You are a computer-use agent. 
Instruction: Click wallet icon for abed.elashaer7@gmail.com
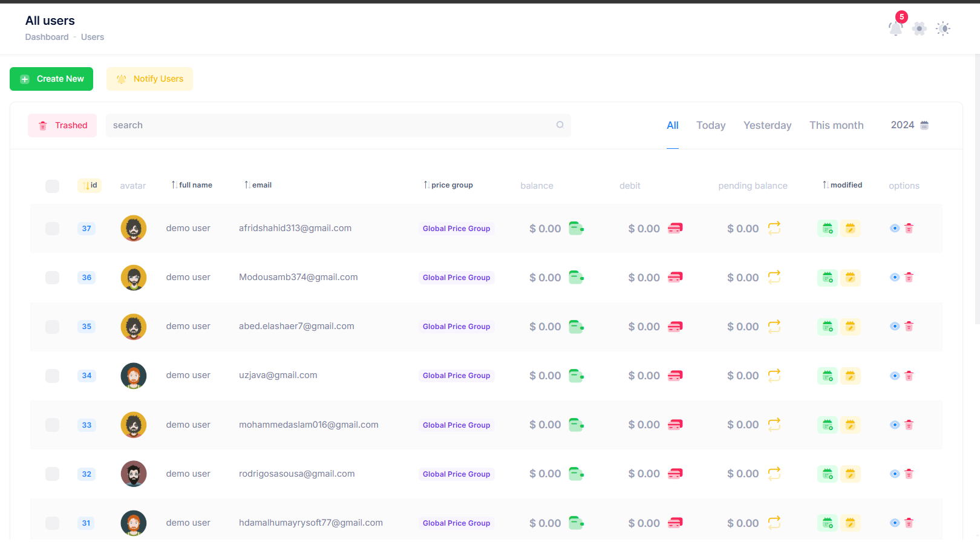[576, 327]
